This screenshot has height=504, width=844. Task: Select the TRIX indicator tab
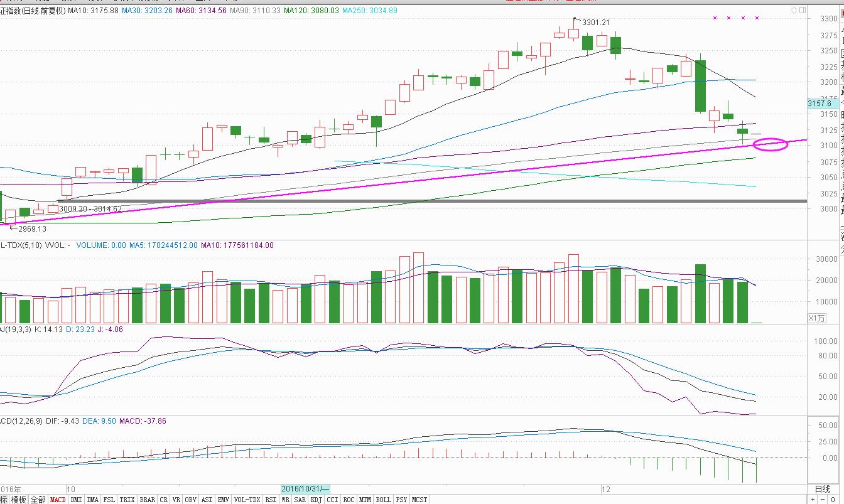[127, 500]
